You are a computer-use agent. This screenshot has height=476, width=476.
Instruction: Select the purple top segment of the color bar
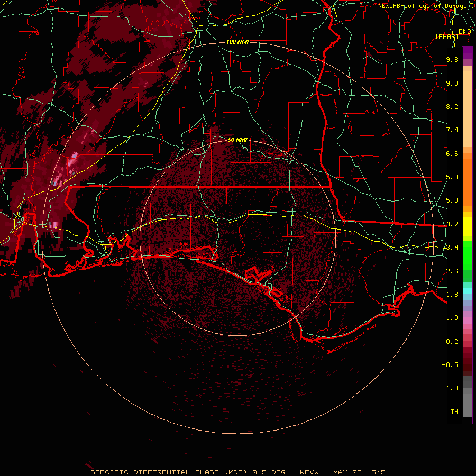pos(467,53)
